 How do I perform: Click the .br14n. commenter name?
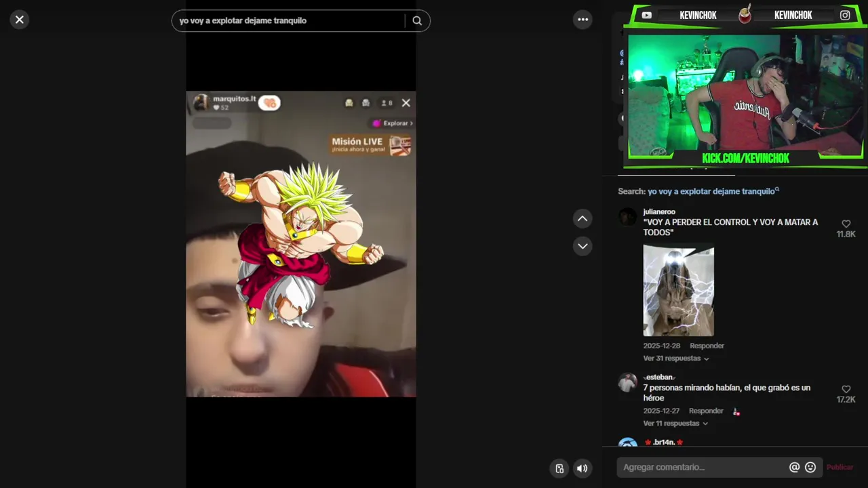pos(663,443)
